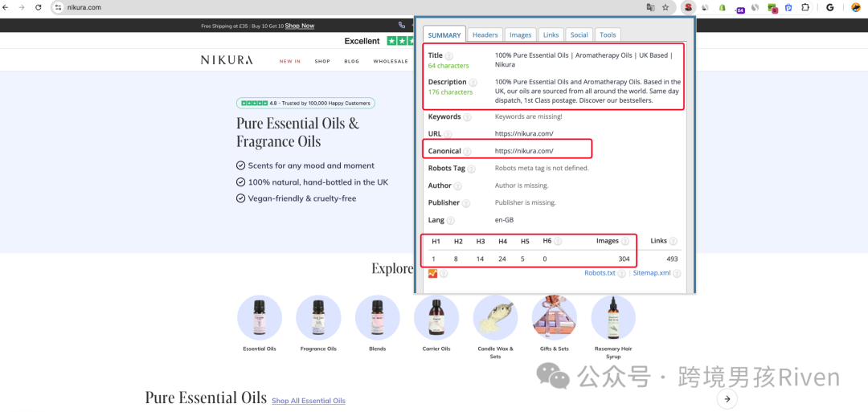
Task: Open the green extension with the pink S badge
Action: pyautogui.click(x=773, y=8)
